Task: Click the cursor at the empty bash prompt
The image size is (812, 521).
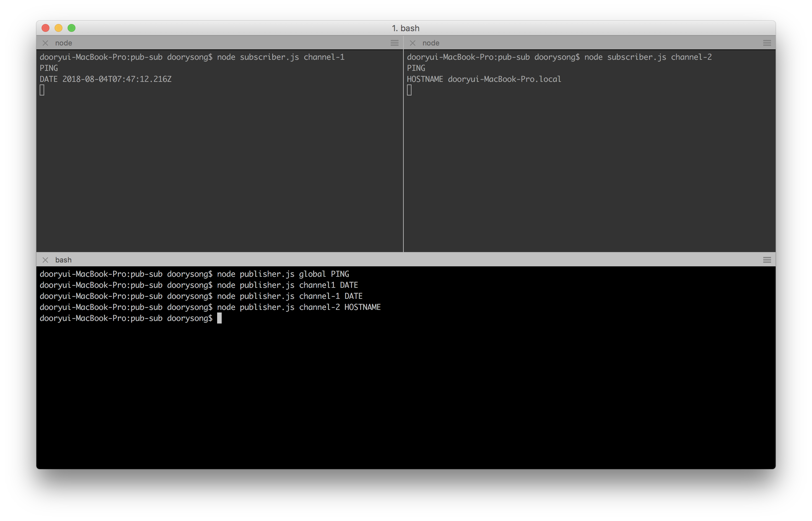Action: (219, 318)
